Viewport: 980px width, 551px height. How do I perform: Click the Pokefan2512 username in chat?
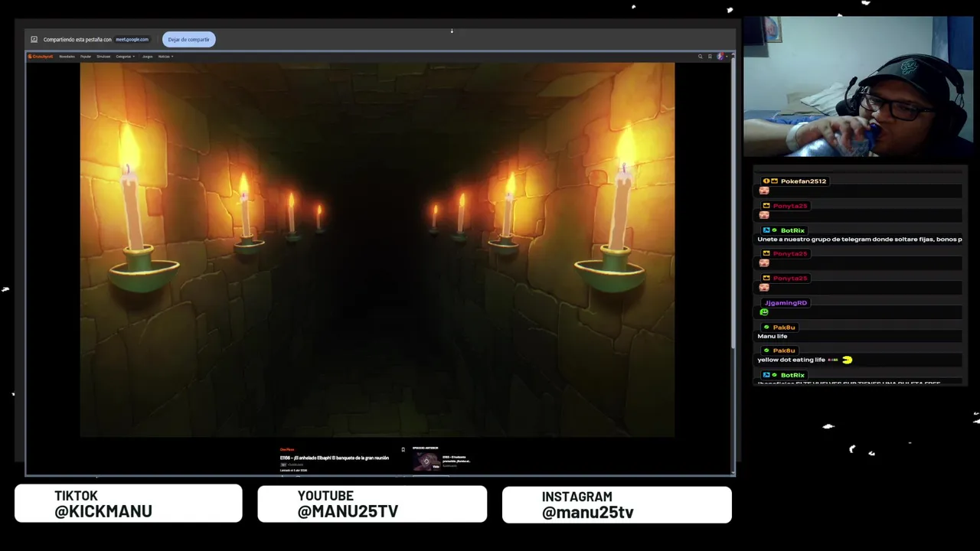click(803, 181)
